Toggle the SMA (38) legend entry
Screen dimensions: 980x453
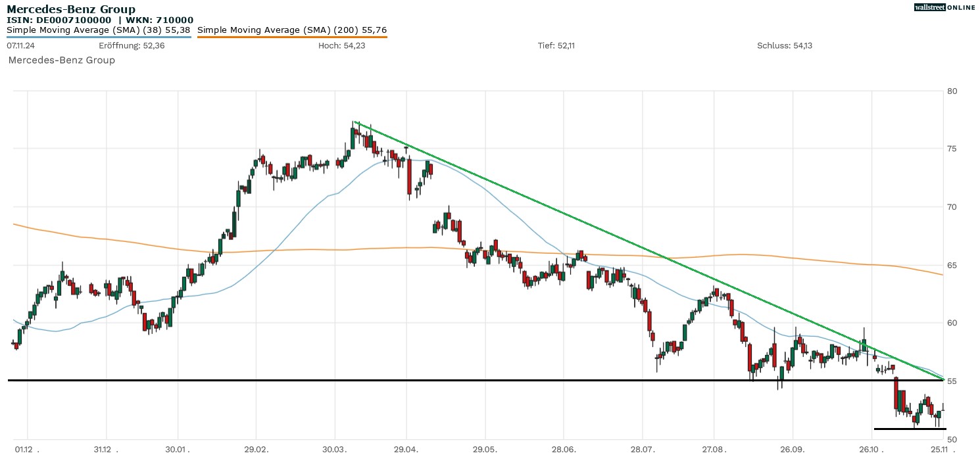tap(99, 30)
